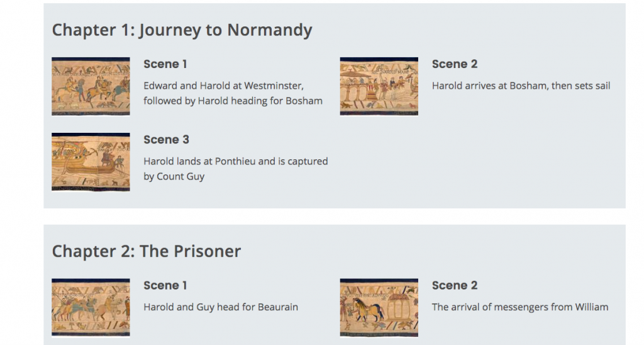Click Scene 3 heading under Journey to Normandy

166,140
